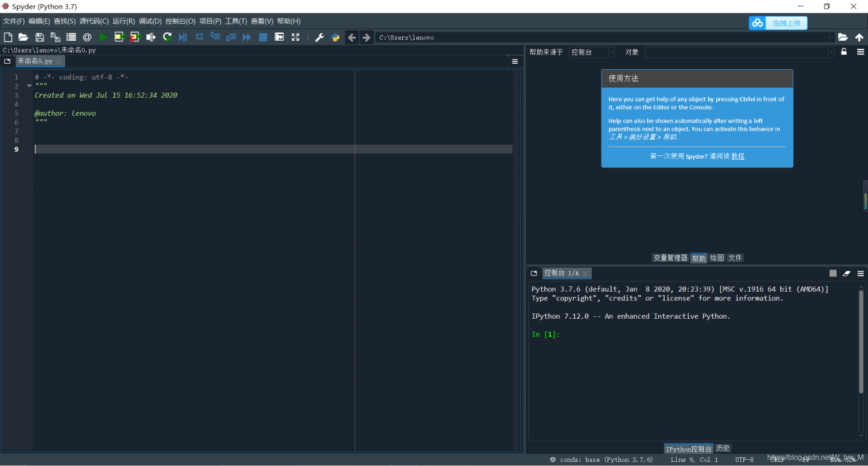Screen dimensions: 868x466
Task: Open the PYTHONPATH manager icon
Action: tap(335, 37)
